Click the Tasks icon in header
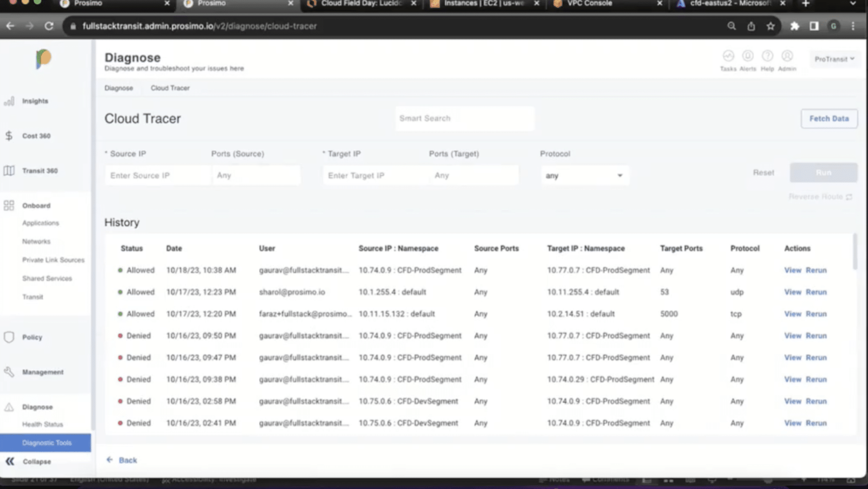Viewport: 868px width, 489px height. pyautogui.click(x=728, y=56)
